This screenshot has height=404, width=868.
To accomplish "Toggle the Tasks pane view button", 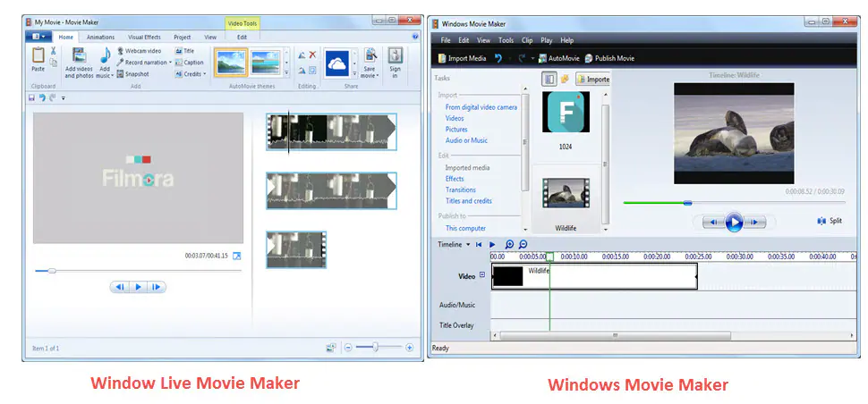I will point(549,79).
